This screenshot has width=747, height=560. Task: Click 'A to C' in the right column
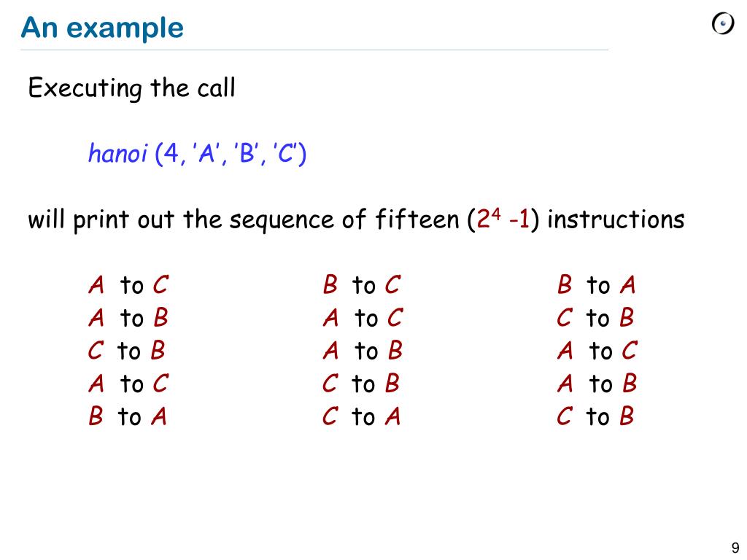(x=597, y=351)
